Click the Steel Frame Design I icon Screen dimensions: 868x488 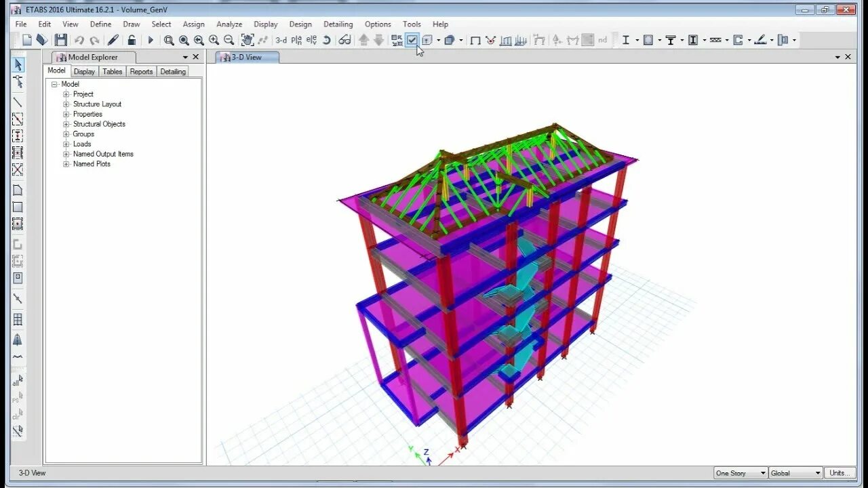click(625, 40)
